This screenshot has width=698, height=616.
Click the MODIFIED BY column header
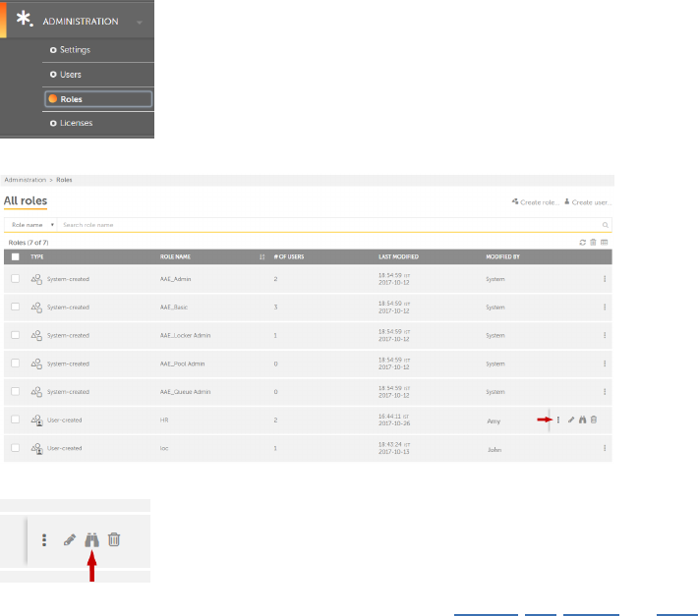pyautogui.click(x=502, y=256)
